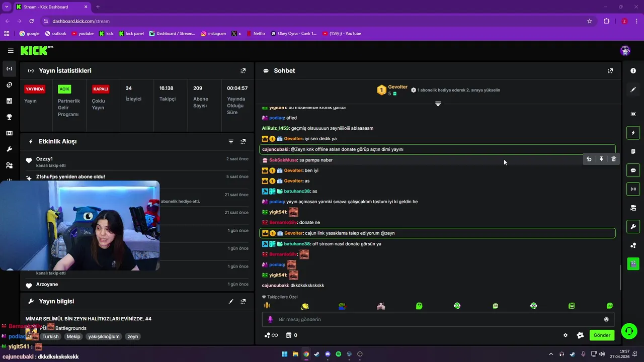
Task: Toggle the three-dots widget in right sidebar
Action: [x=633, y=245]
